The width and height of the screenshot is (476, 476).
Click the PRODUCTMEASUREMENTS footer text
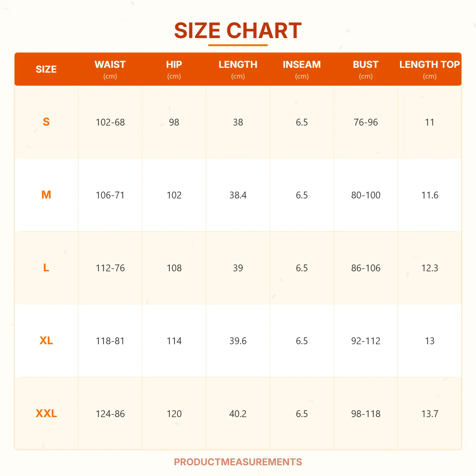tap(238, 462)
